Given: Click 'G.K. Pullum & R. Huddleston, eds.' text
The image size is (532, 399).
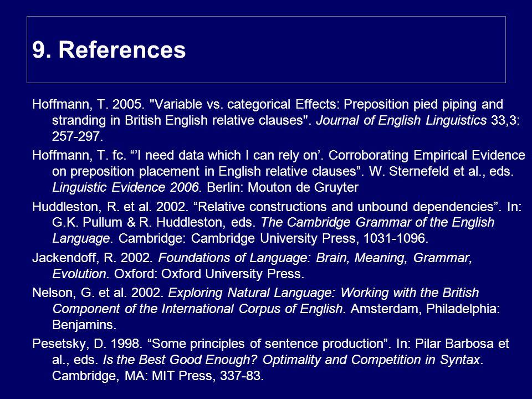Looking at the screenshot, I should [x=154, y=222].
